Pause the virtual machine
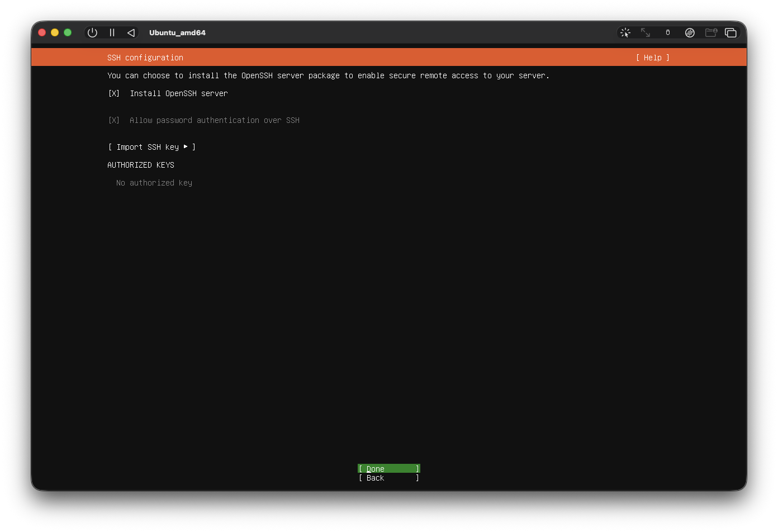The image size is (778, 532). click(112, 33)
